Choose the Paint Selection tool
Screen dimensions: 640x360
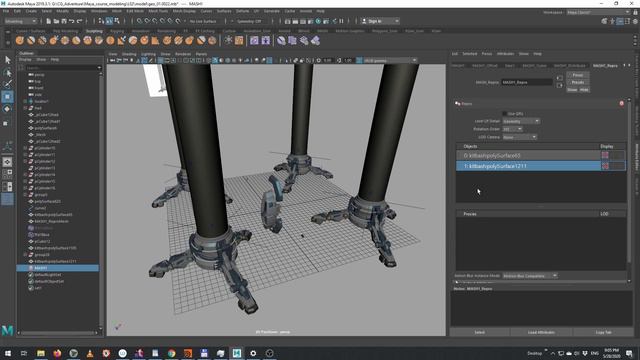coord(7,84)
